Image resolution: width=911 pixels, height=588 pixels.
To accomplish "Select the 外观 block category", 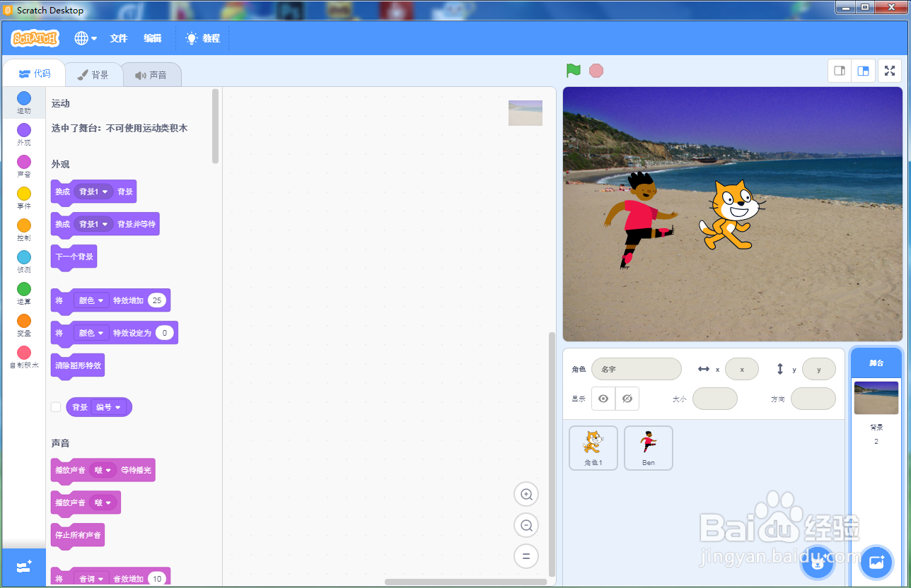I will coord(24,134).
